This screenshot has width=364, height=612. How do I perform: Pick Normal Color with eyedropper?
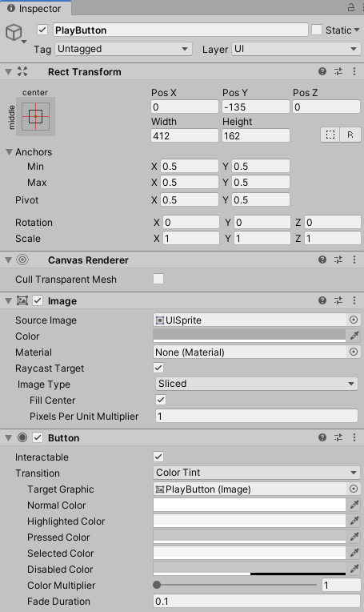click(x=354, y=505)
